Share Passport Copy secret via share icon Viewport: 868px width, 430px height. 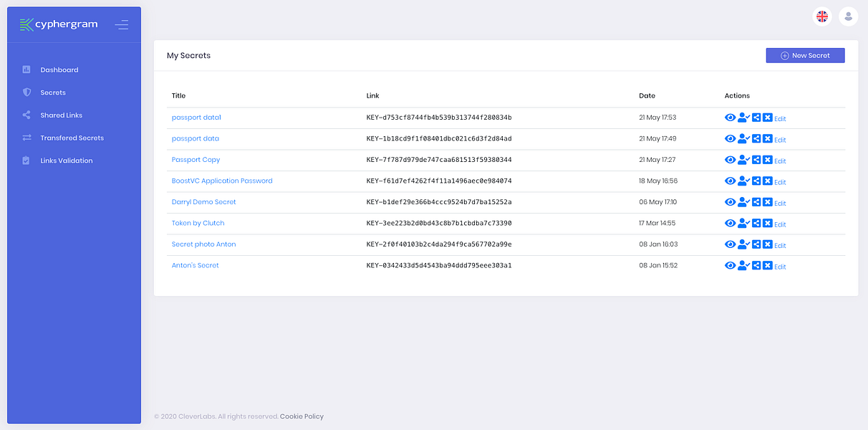click(x=756, y=160)
